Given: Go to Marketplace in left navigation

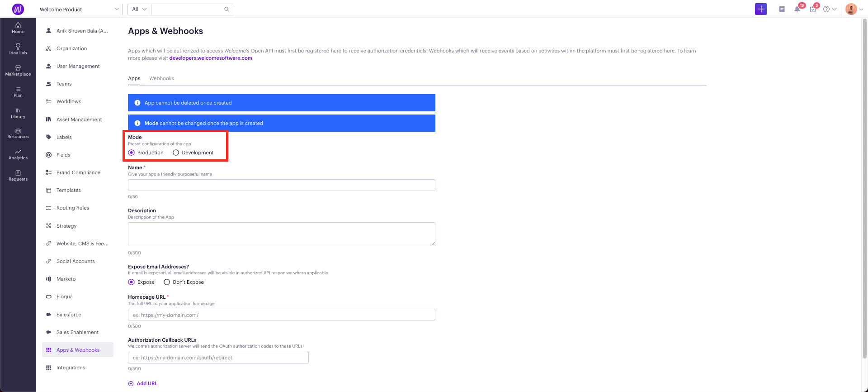Looking at the screenshot, I should [18, 70].
